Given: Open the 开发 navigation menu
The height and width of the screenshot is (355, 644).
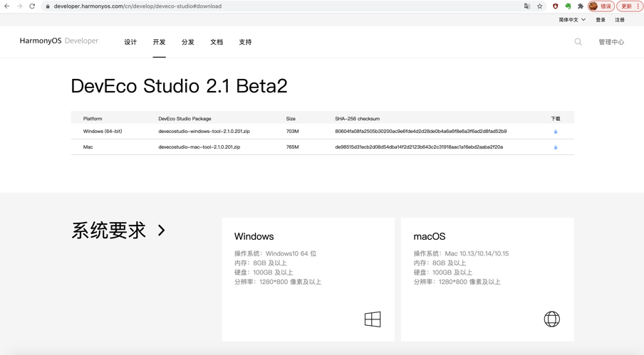Looking at the screenshot, I should [x=159, y=42].
